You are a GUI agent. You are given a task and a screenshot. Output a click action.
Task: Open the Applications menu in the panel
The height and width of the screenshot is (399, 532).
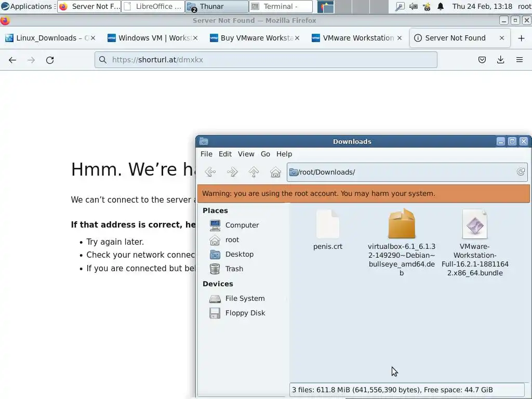coord(28,6)
